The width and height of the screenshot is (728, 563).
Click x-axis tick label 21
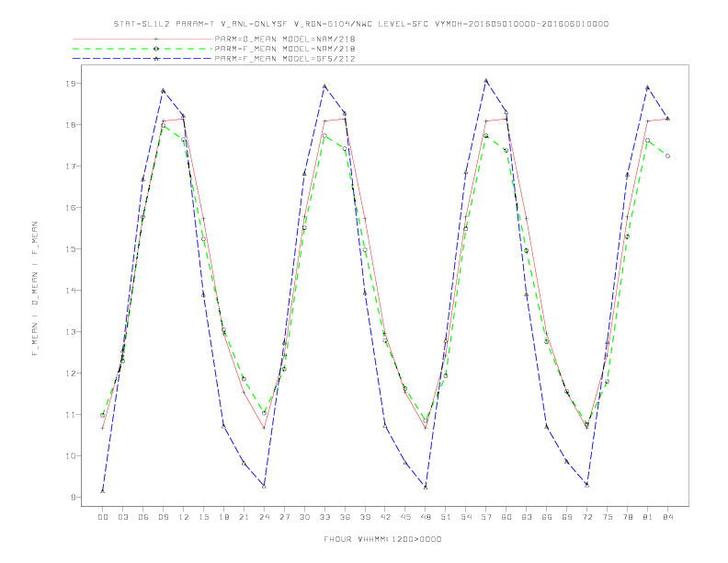[244, 517]
